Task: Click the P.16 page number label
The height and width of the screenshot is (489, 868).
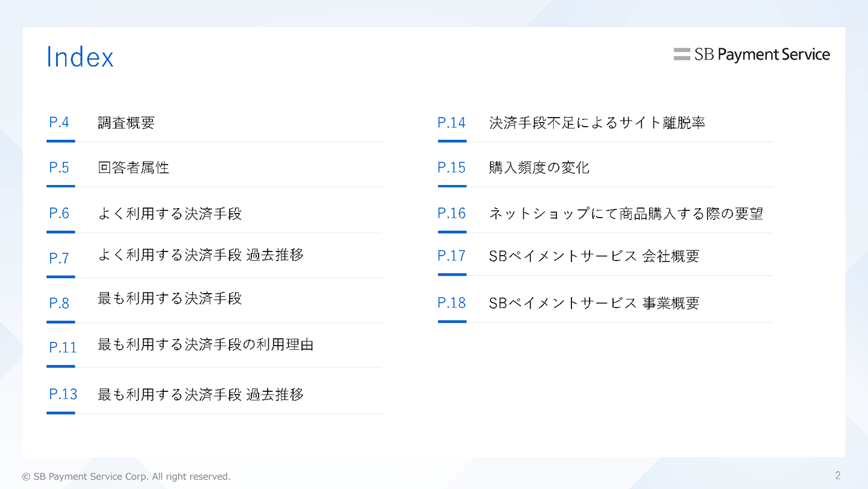Action: (451, 213)
